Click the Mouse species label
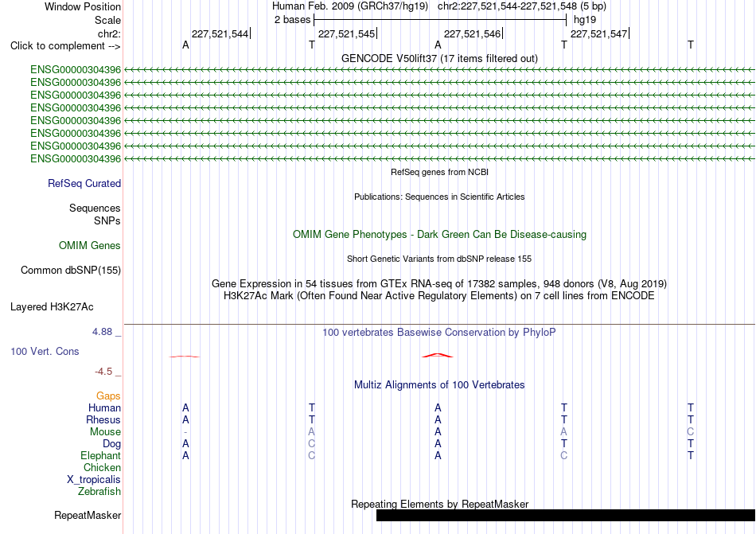Viewport: 756px width, 534px height. coord(105,432)
